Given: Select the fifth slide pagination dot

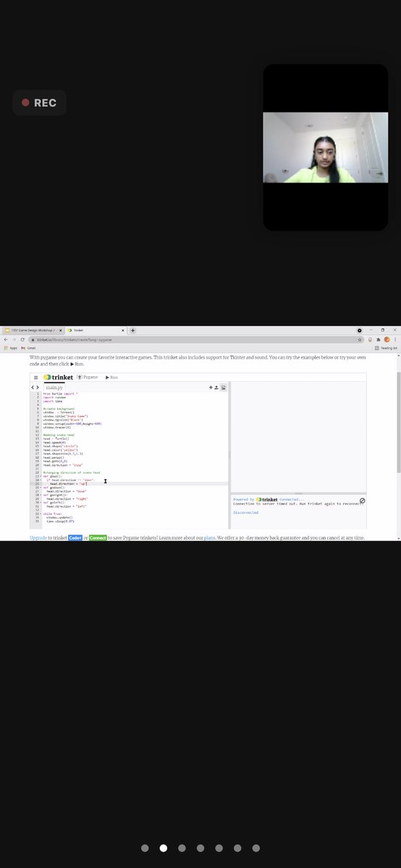Looking at the screenshot, I should [x=219, y=848].
